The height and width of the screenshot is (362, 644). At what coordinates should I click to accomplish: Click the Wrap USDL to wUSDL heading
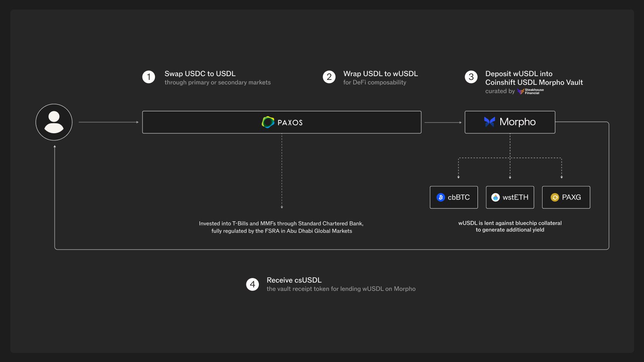click(x=381, y=74)
